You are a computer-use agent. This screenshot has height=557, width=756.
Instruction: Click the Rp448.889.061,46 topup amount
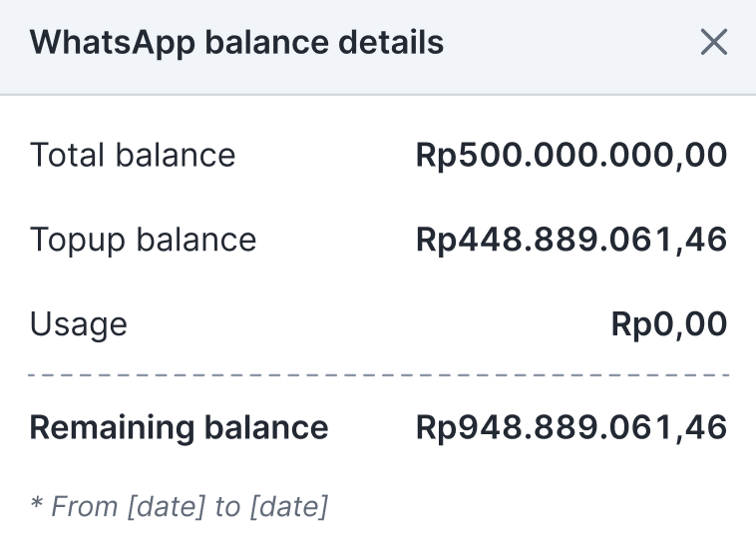click(571, 241)
